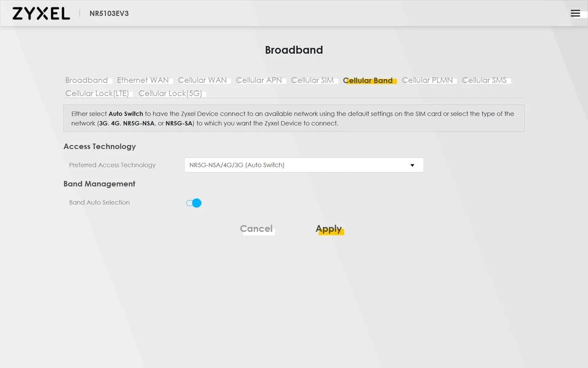Screen dimensions: 588x368
Task: Switch to the Broadband tab
Action: (x=86, y=80)
